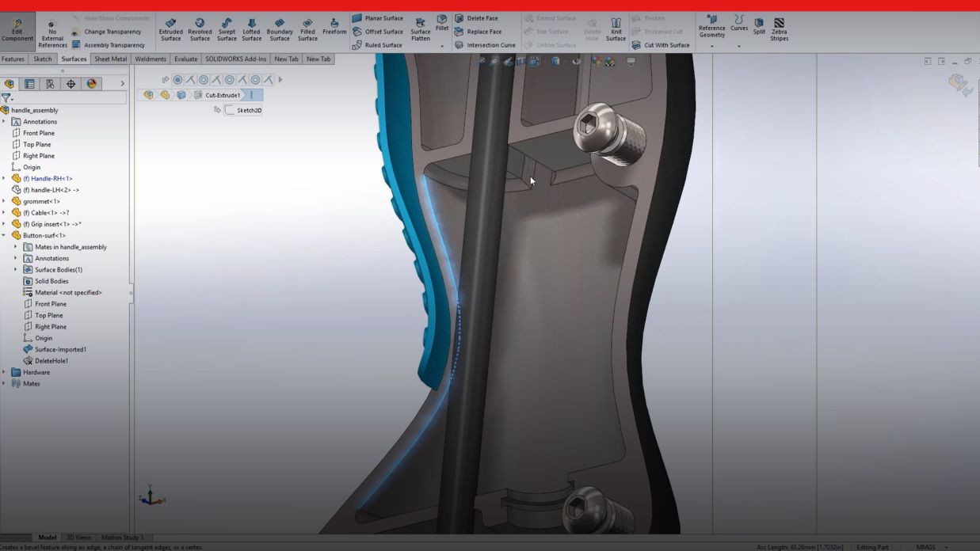Select the Boundary Surface tool

coord(280,30)
